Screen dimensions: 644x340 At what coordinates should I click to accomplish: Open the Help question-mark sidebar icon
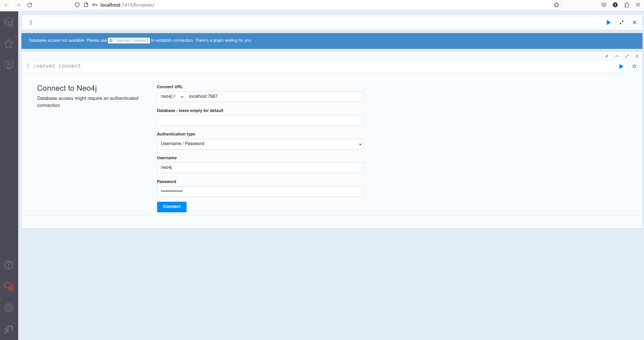click(x=9, y=265)
